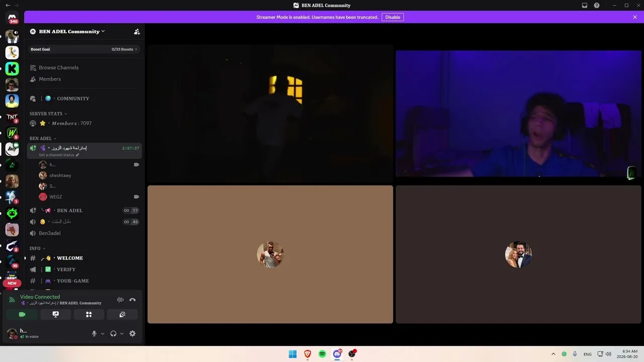Toggle noise suppression waveform icon

120,300
